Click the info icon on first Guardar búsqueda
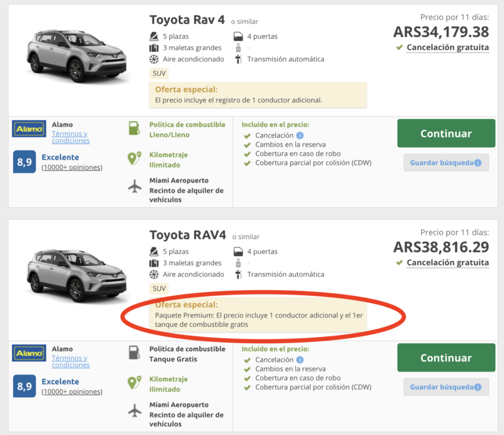 pyautogui.click(x=478, y=163)
